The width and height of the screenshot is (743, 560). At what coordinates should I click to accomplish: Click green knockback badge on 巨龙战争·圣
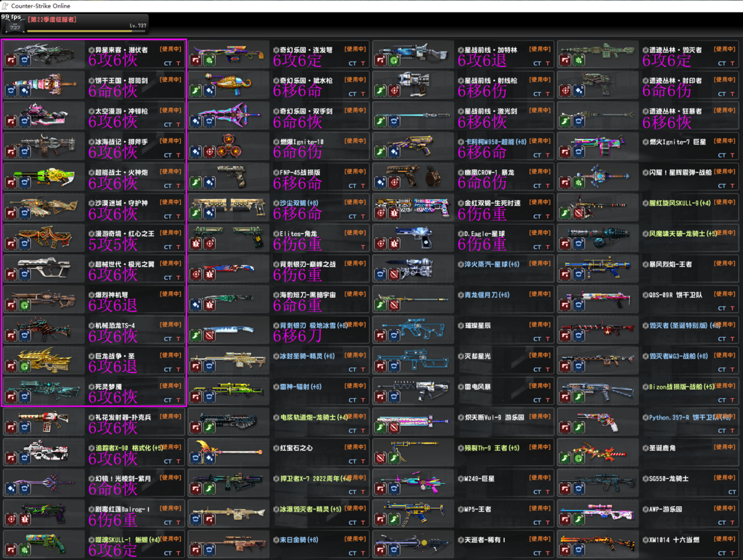pos(25,366)
